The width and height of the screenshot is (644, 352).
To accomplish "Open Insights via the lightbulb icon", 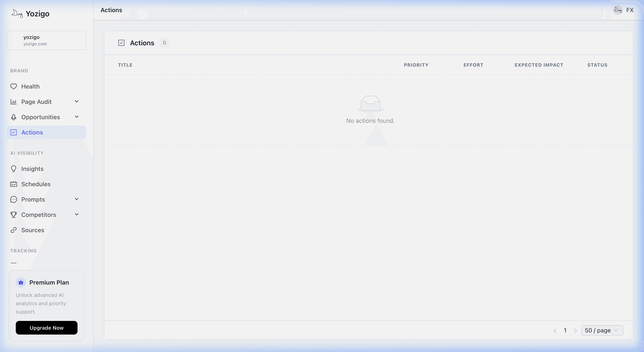I will pyautogui.click(x=14, y=169).
